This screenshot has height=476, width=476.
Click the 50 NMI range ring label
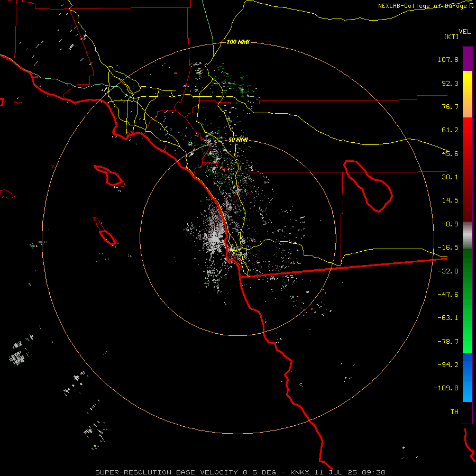pos(237,140)
